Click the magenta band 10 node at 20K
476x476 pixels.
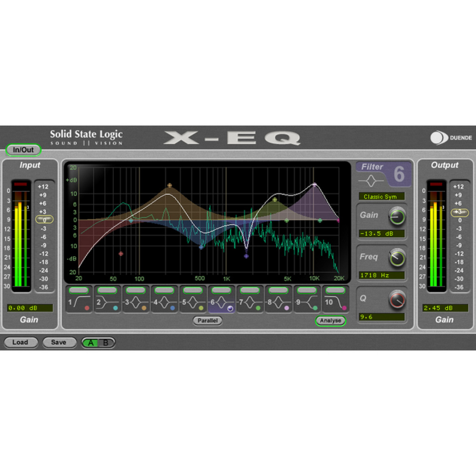[x=338, y=221]
